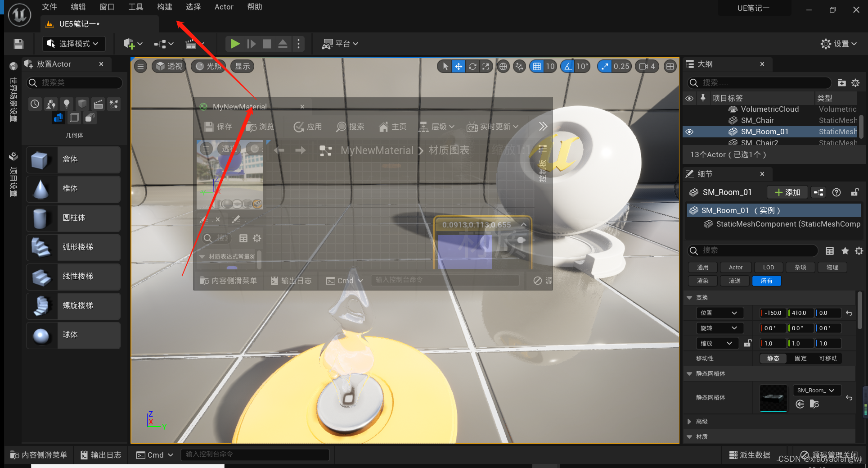Set mobility to 可移动
This screenshot has width=868, height=468.
pos(828,359)
